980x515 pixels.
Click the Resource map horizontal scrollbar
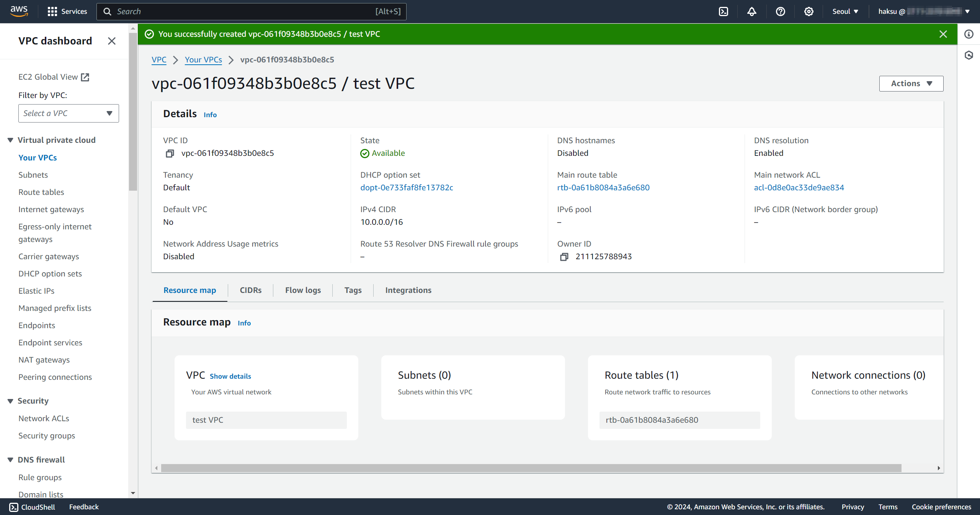click(531, 468)
